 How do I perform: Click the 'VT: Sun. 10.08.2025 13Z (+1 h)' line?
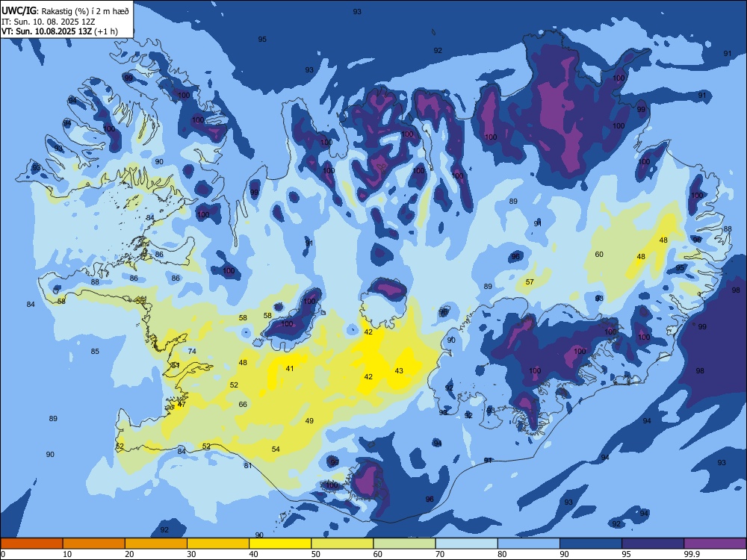pyautogui.click(x=60, y=31)
